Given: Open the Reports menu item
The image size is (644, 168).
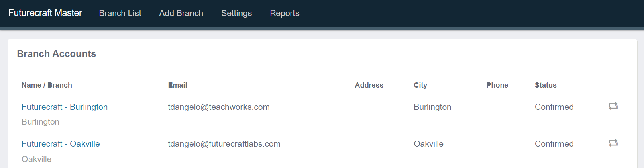Looking at the screenshot, I should 285,13.
